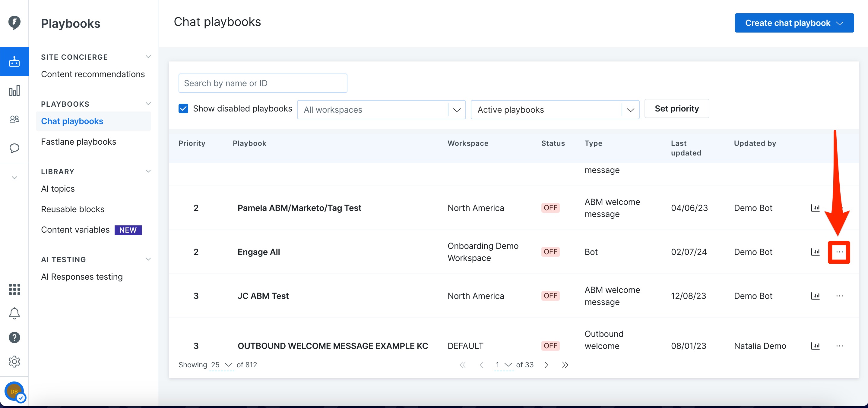
Task: Open the app grid launcher icon
Action: [14, 289]
